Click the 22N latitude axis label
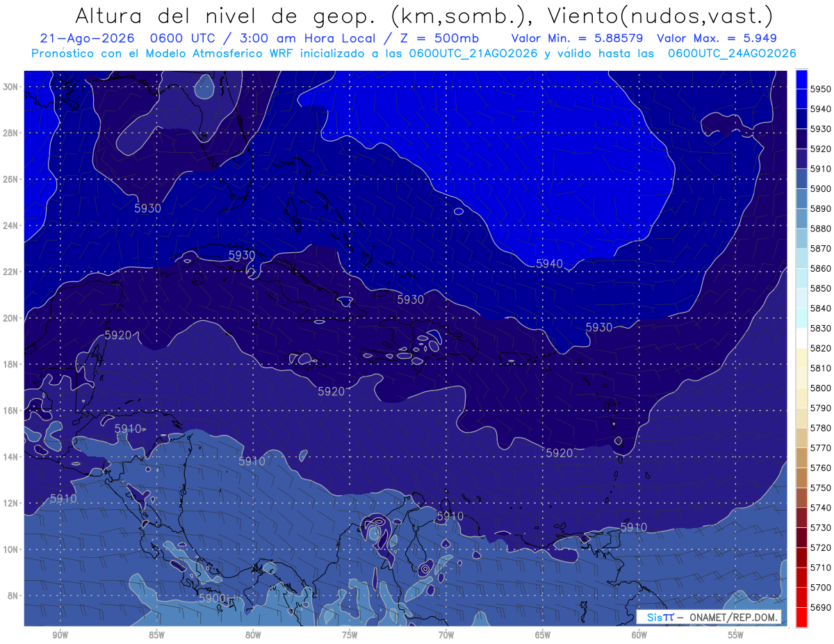Screen dimensions: 834x644 [10, 272]
